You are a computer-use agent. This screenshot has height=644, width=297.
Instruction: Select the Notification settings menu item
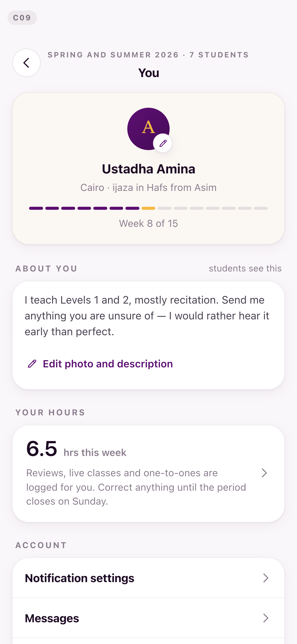click(148, 578)
